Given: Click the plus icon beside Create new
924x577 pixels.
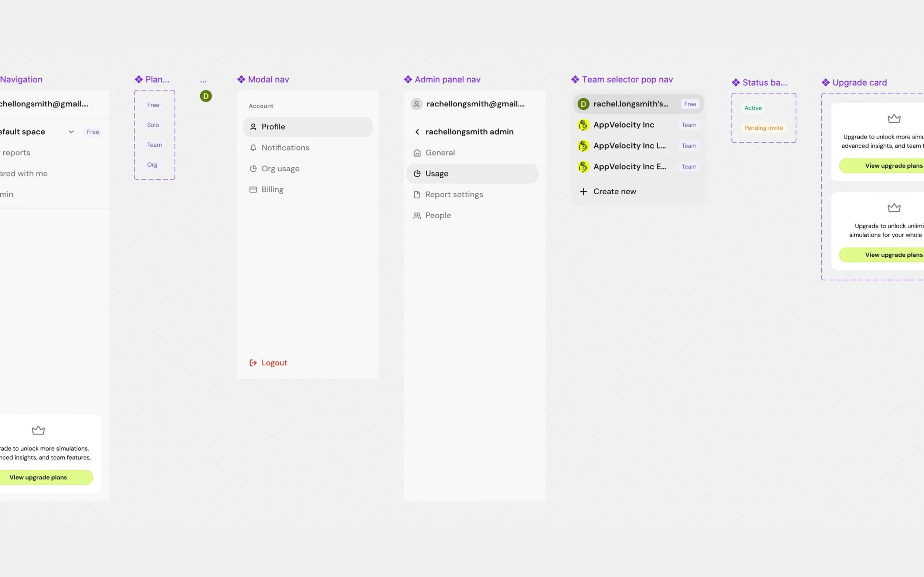Looking at the screenshot, I should pyautogui.click(x=584, y=192).
